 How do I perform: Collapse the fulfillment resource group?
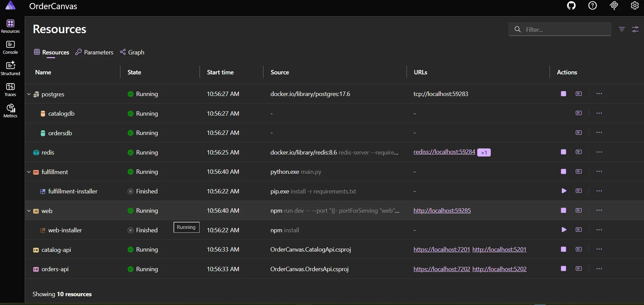point(29,172)
